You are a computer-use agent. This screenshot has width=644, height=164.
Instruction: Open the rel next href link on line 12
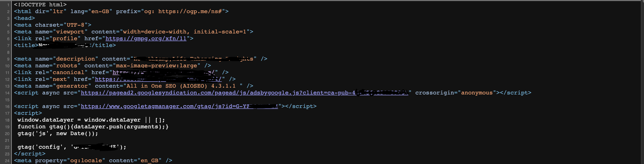(x=158, y=79)
